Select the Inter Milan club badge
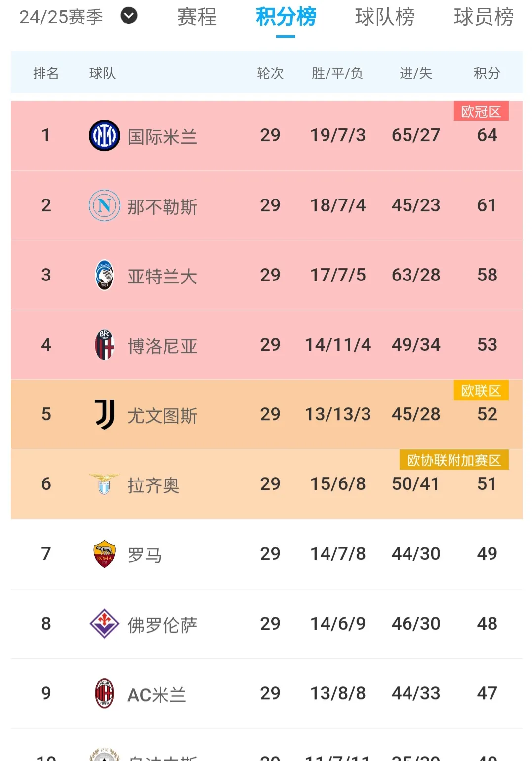This screenshot has width=532, height=761. (x=104, y=135)
